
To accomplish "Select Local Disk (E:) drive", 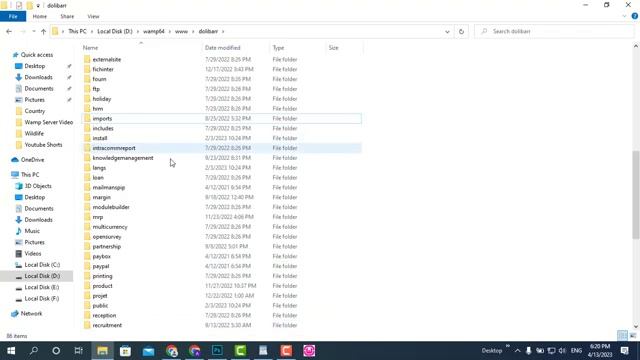I will click(42, 287).
